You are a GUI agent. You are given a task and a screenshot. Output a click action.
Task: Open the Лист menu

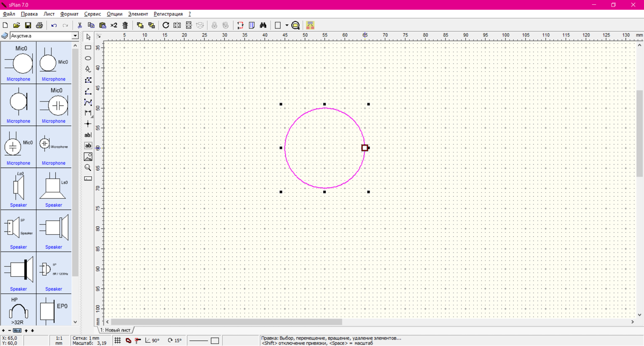[49, 13]
